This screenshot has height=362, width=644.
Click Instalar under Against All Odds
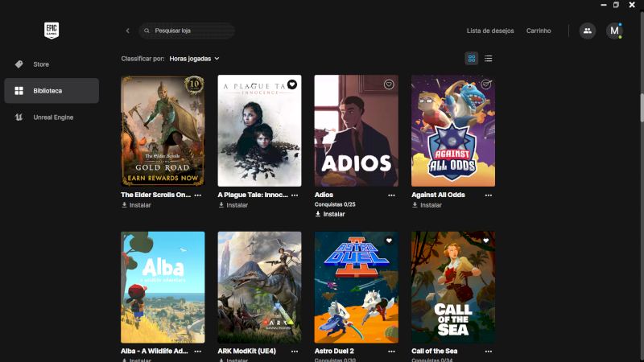(427, 205)
